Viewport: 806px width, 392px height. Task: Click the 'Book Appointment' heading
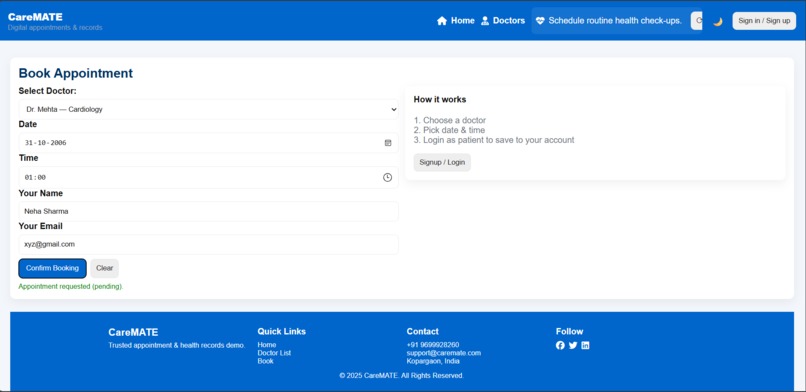(76, 73)
